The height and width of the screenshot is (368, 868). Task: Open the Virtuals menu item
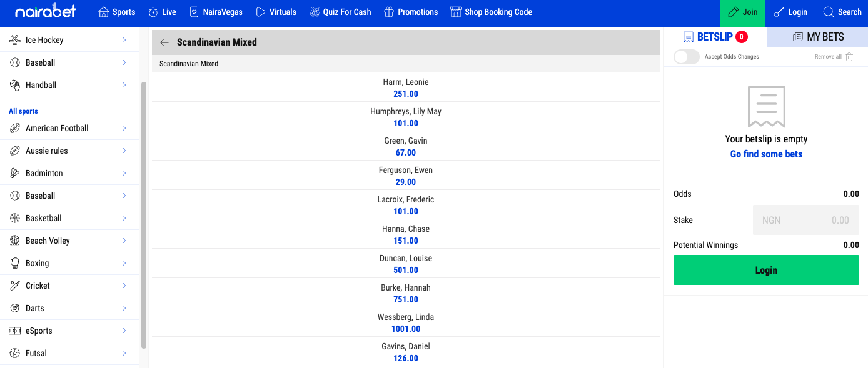coord(276,12)
